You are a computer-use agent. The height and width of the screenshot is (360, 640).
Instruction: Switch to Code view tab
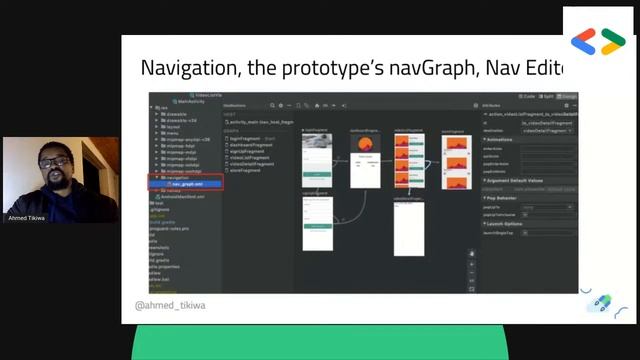[527, 97]
